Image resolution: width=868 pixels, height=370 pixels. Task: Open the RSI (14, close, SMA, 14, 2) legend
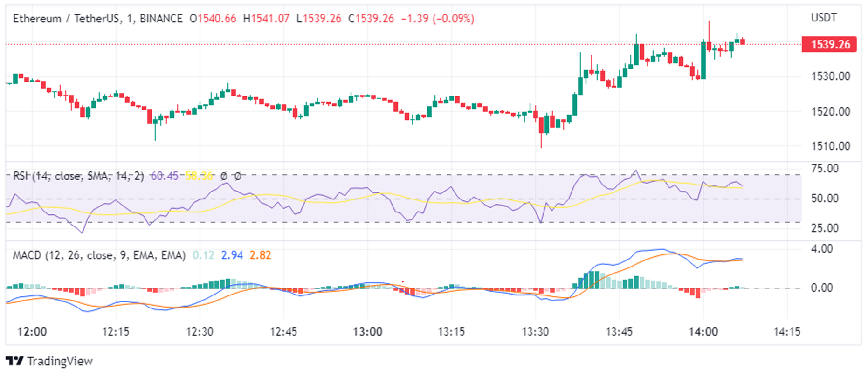[x=78, y=176]
